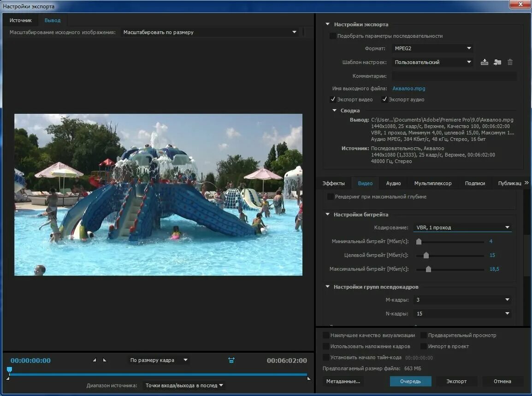This screenshot has width=532, height=396.
Task: Collapse the Сводка section
Action: [x=334, y=111]
